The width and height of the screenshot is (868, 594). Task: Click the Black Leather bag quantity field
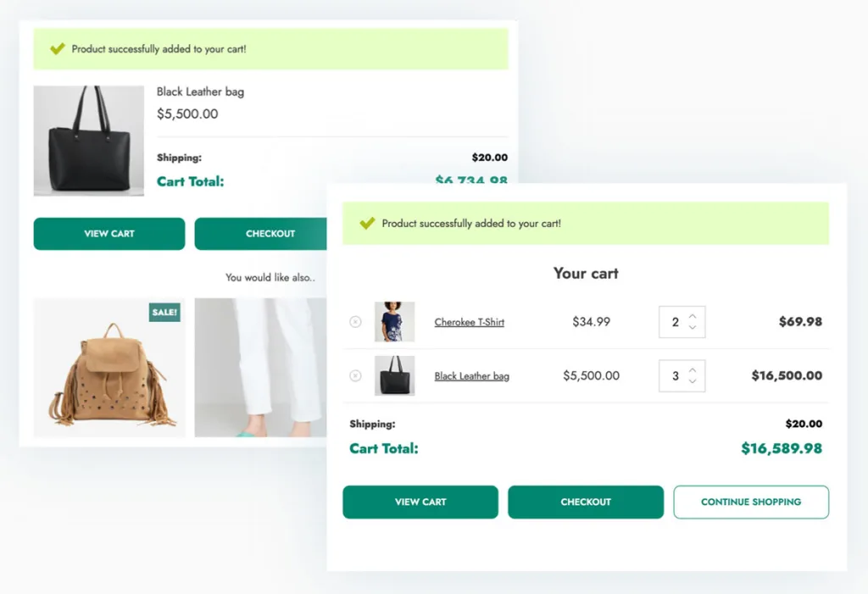point(675,376)
